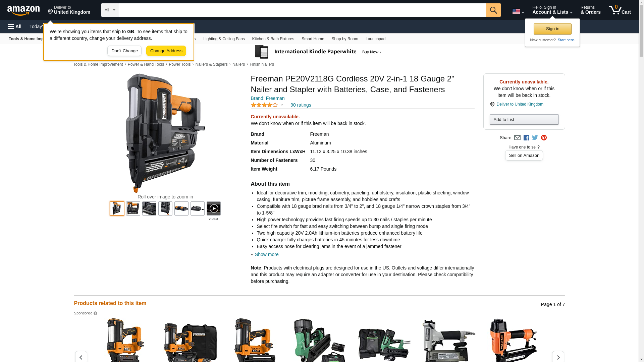The width and height of the screenshot is (644, 362).
Task: Share product via Twitter icon
Action: click(x=535, y=138)
